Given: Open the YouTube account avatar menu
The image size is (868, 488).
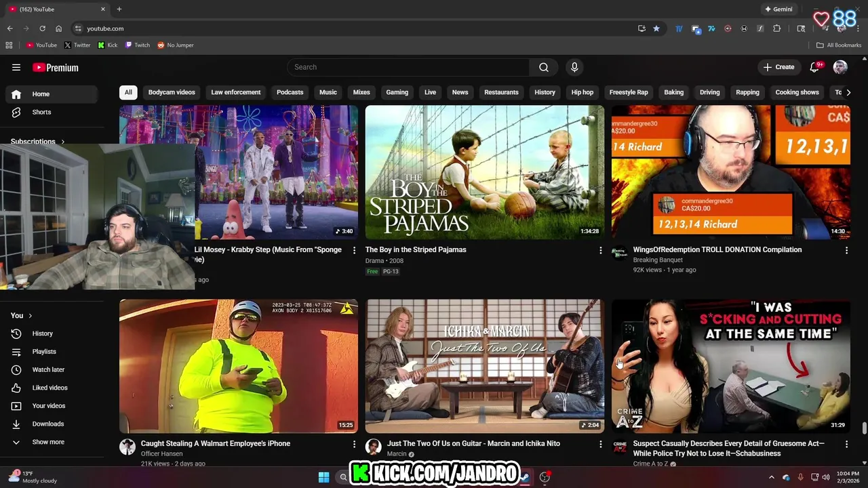Looking at the screenshot, I should point(840,67).
